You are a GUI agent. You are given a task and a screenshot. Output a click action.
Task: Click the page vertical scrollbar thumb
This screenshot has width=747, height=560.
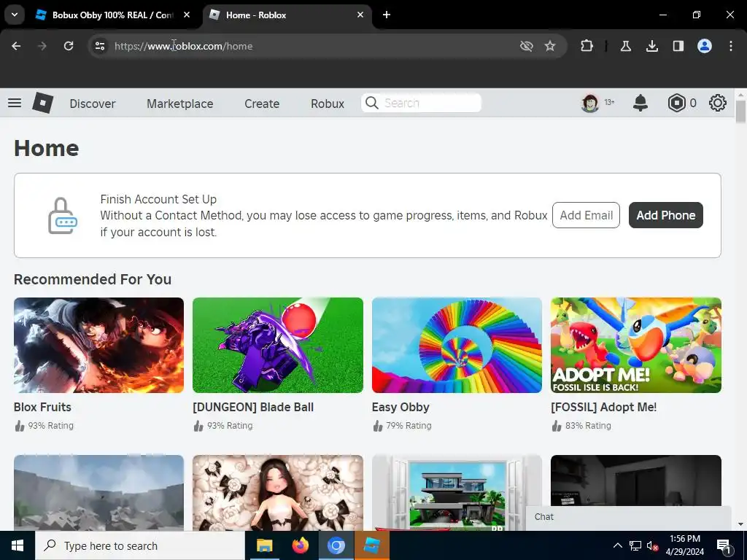coord(740,112)
